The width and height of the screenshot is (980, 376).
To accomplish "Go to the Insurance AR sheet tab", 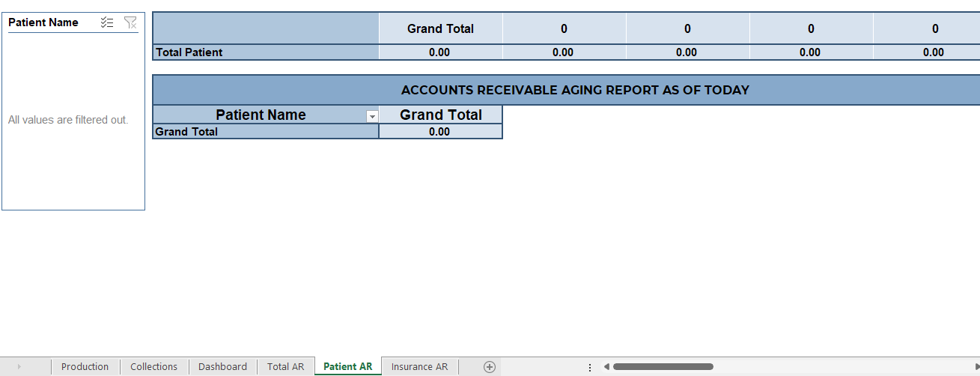I will [419, 367].
